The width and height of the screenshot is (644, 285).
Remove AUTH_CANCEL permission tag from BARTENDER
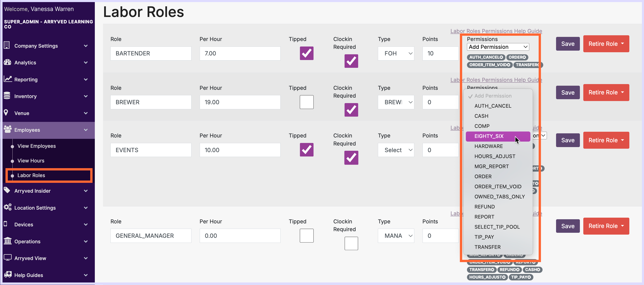[501, 57]
